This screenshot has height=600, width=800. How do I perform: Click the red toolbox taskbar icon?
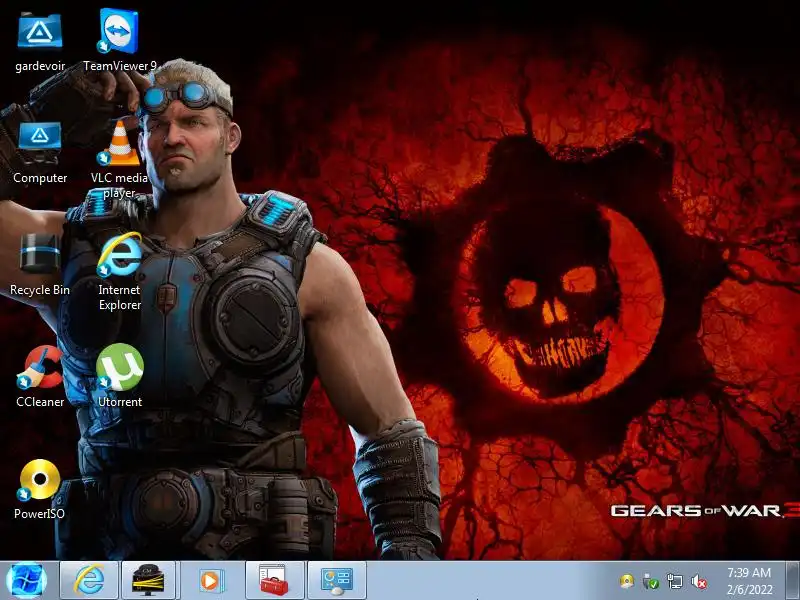pyautogui.click(x=274, y=580)
